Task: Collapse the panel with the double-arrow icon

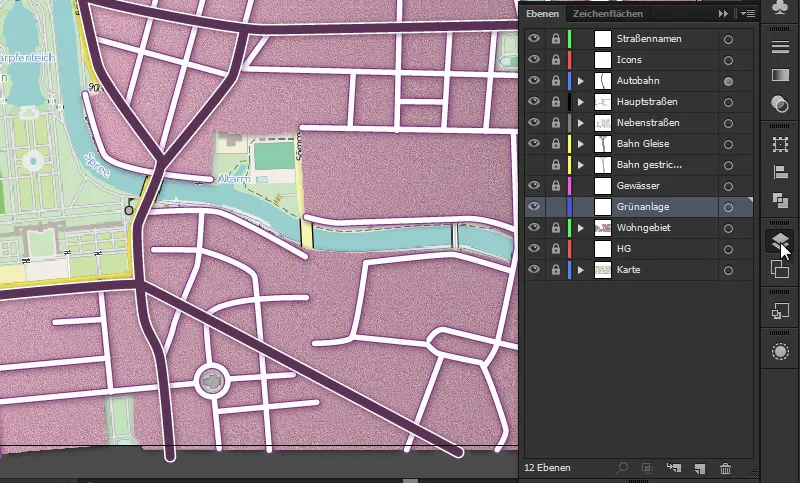Action: (723, 14)
